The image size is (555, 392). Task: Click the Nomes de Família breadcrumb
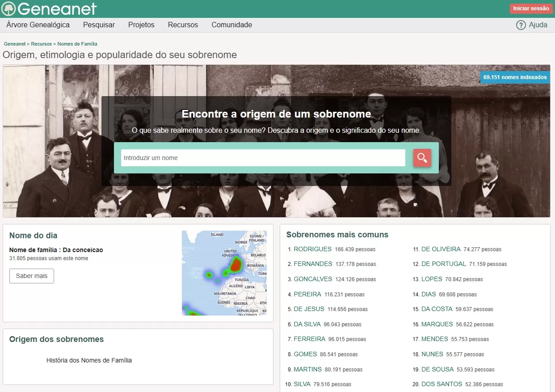(x=77, y=44)
